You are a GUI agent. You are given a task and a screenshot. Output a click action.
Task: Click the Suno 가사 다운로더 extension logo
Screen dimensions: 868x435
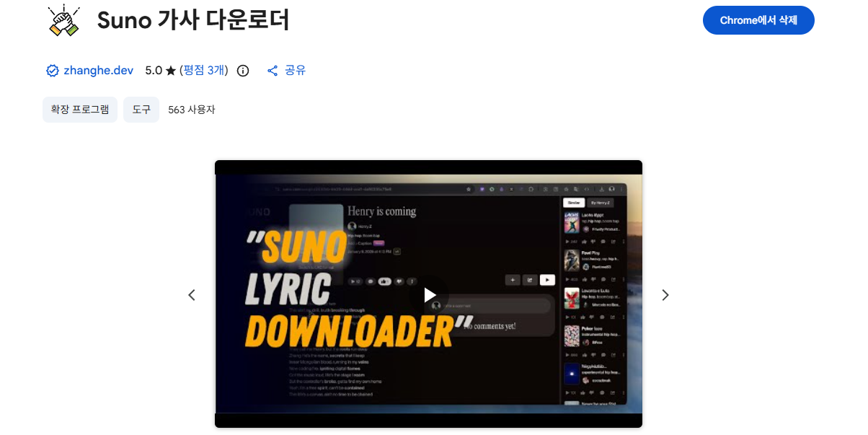[x=64, y=20]
